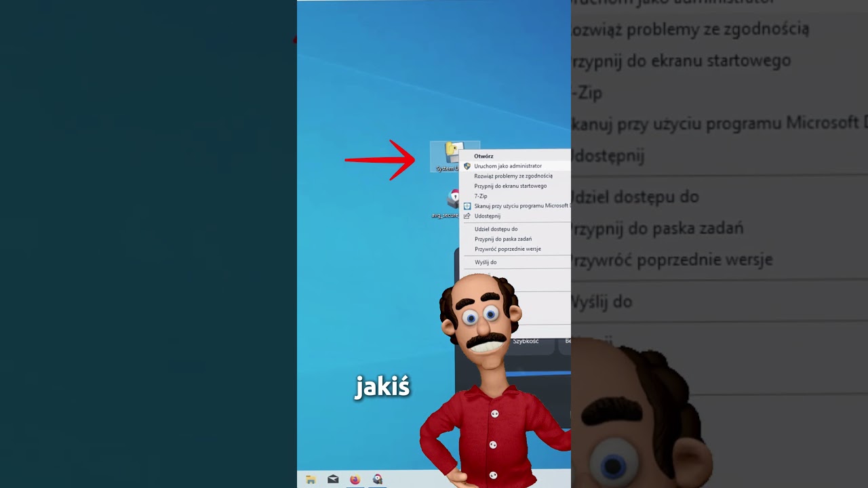The width and height of the screenshot is (868, 488).
Task: Select the System desktop shortcut icon
Action: [448, 157]
